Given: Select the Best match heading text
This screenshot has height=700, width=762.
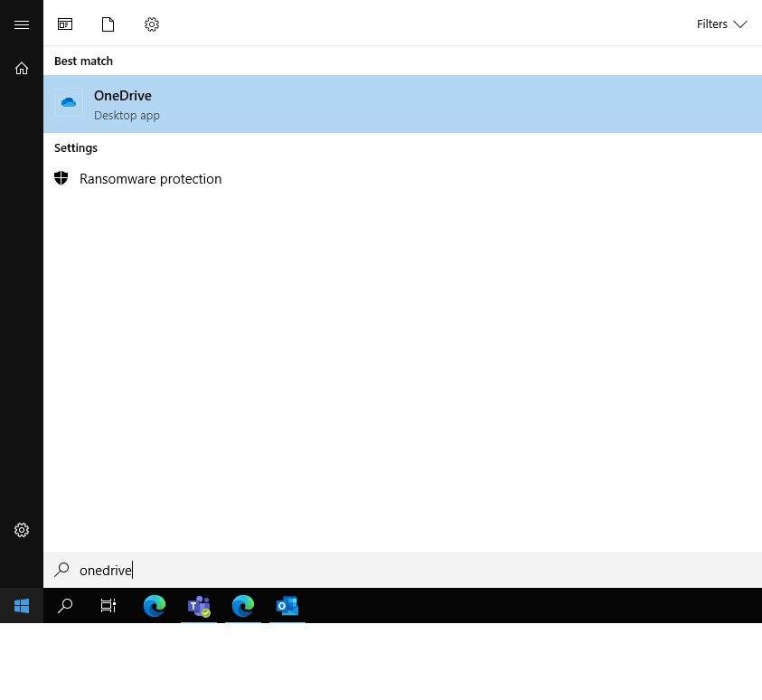Looking at the screenshot, I should coord(83,61).
